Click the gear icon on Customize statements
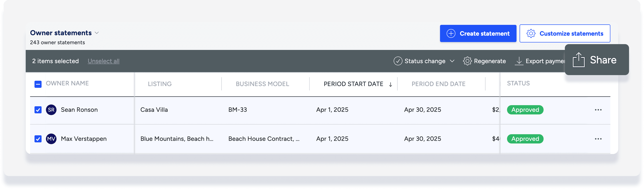The height and width of the screenshot is (189, 644). [531, 33]
